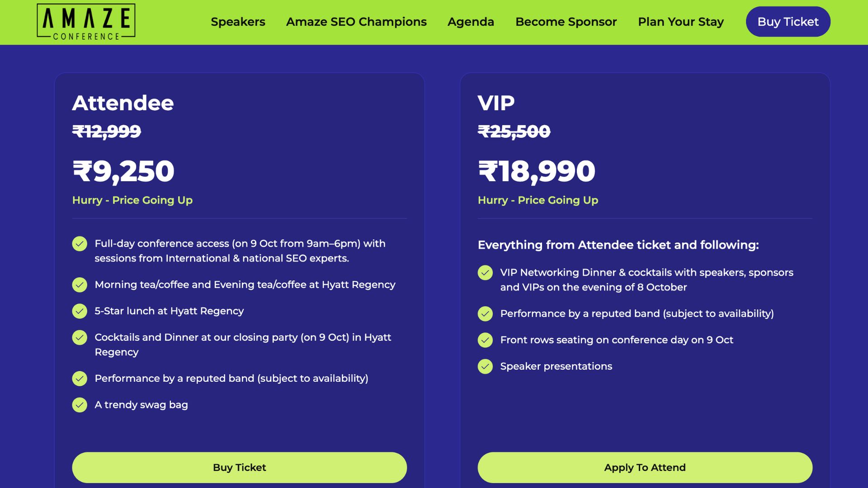Click Apply To Attend VIP button
The height and width of the screenshot is (488, 868).
645,467
